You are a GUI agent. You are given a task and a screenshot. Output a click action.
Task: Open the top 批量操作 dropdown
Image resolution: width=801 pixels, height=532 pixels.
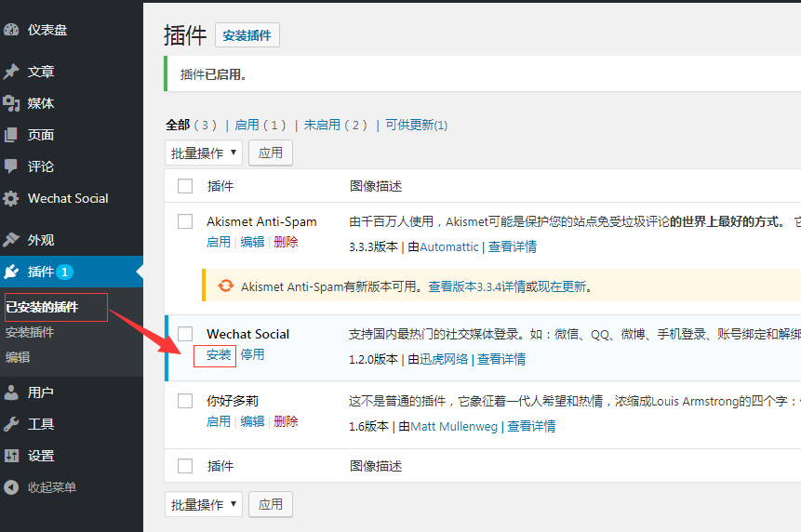tap(204, 153)
